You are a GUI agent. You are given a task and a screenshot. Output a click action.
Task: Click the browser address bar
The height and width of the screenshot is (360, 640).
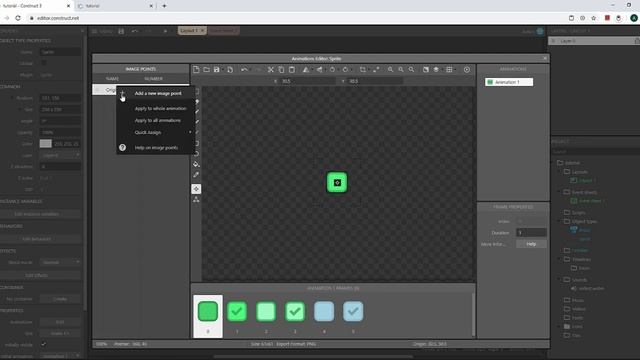coord(294,18)
